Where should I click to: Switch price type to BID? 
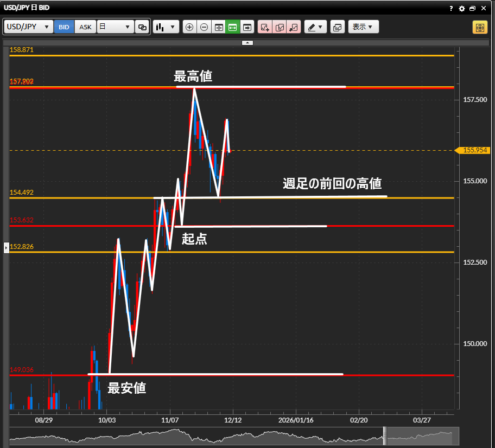(64, 27)
